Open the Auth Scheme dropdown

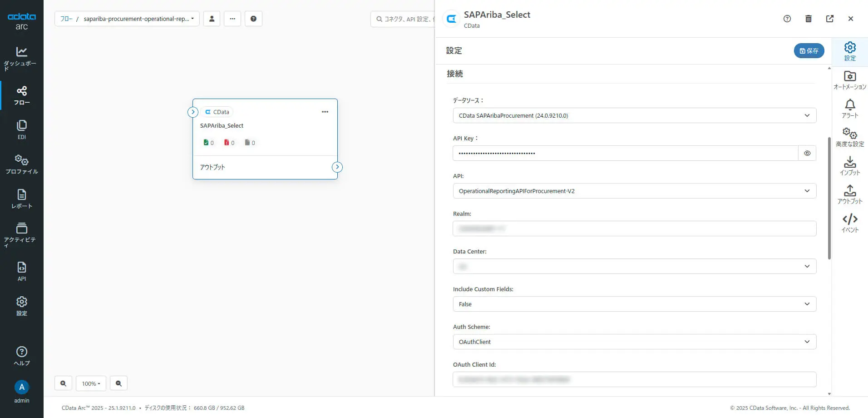coord(634,342)
